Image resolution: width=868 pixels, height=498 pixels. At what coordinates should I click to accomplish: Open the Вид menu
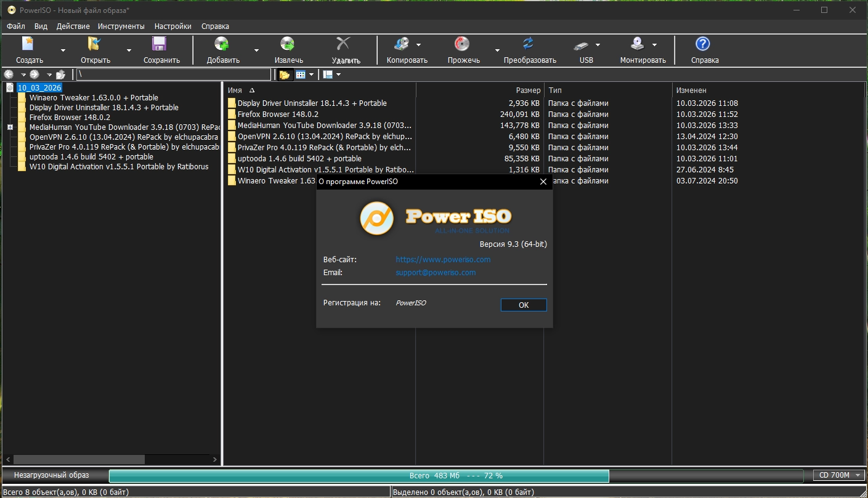click(x=41, y=26)
